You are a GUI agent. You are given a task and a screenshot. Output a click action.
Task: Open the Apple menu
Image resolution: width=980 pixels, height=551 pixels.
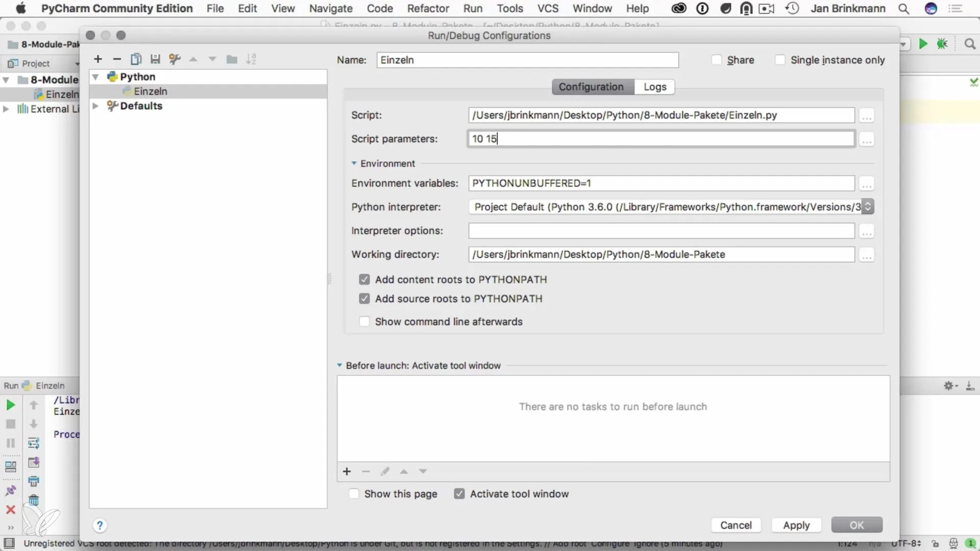tap(20, 8)
